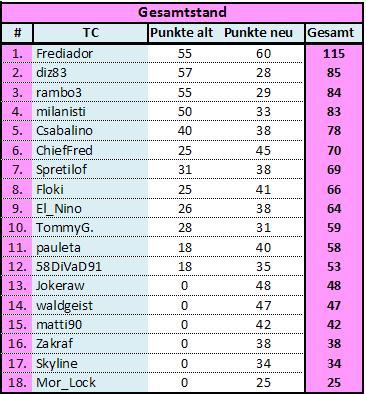Select the Csabalino name cell
This screenshot has height=395, width=366.
point(90,131)
